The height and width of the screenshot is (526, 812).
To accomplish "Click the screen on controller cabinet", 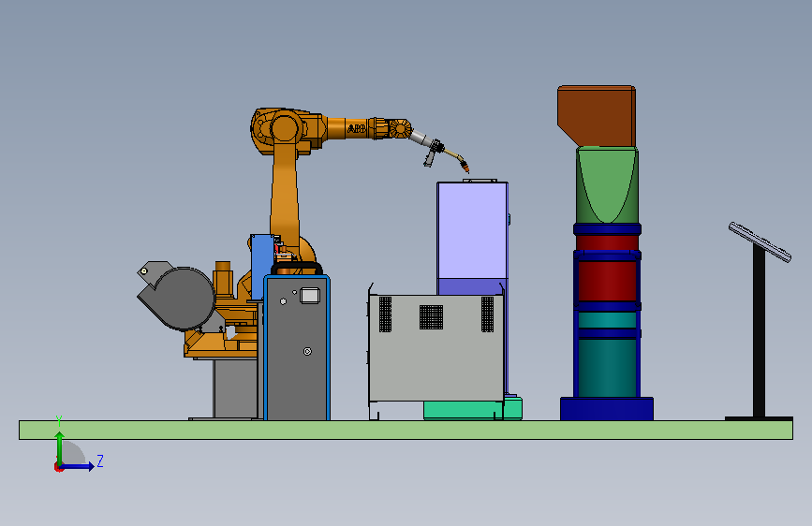I will click(x=310, y=296).
